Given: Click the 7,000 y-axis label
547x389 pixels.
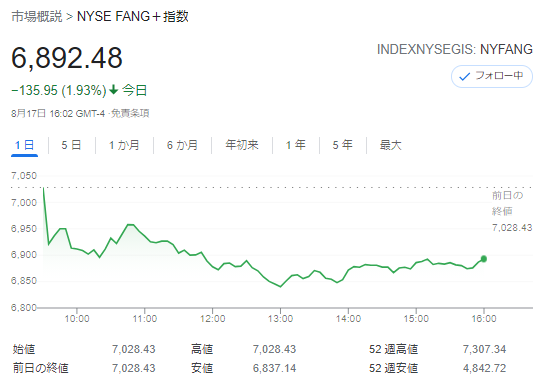Looking at the screenshot, I should click(x=24, y=202).
